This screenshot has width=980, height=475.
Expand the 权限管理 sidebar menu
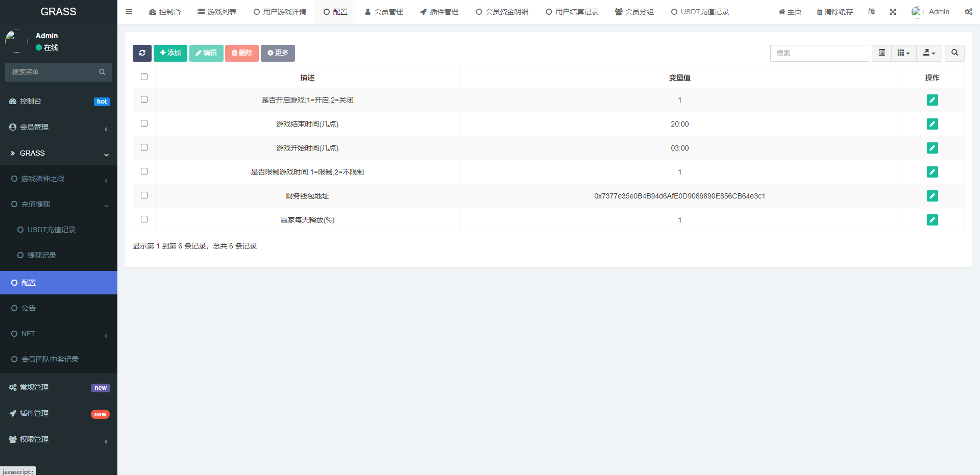click(59, 439)
